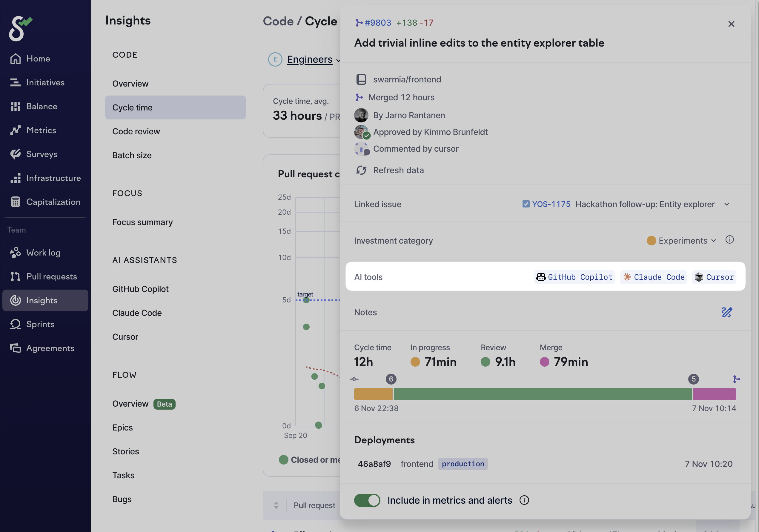The width and height of the screenshot is (759, 532).
Task: Click the Refresh data icon
Action: pos(361,170)
